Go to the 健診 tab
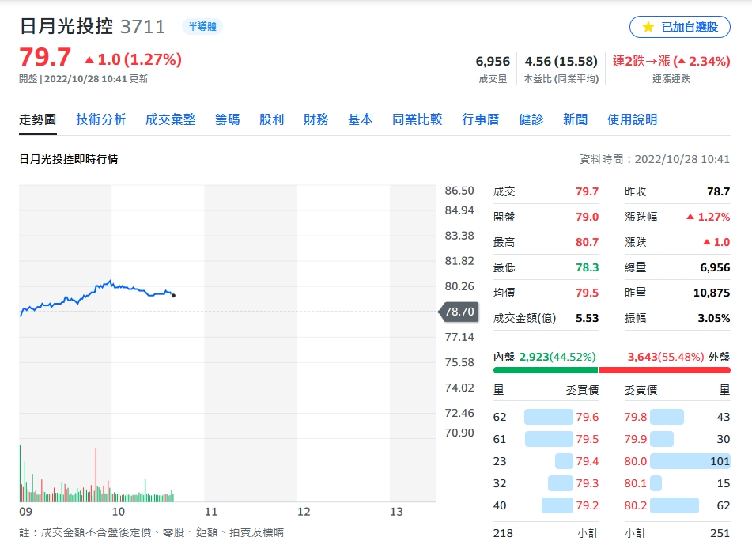Screen dimensions: 752x560 click(531, 119)
